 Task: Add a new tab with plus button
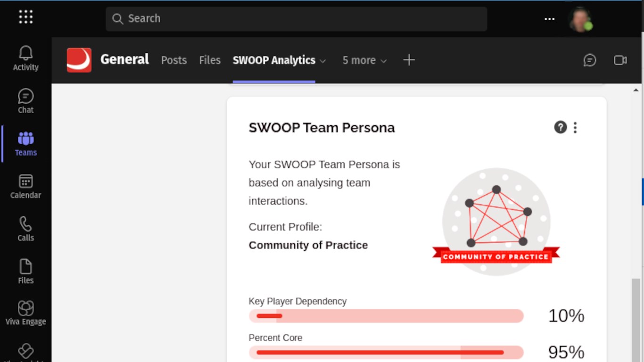pos(409,60)
